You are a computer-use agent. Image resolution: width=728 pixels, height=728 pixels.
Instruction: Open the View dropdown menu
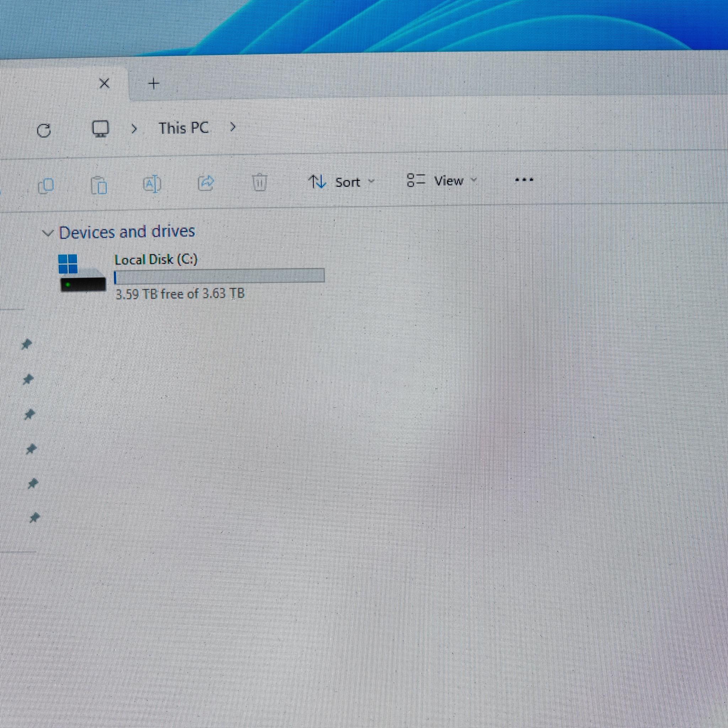(441, 181)
